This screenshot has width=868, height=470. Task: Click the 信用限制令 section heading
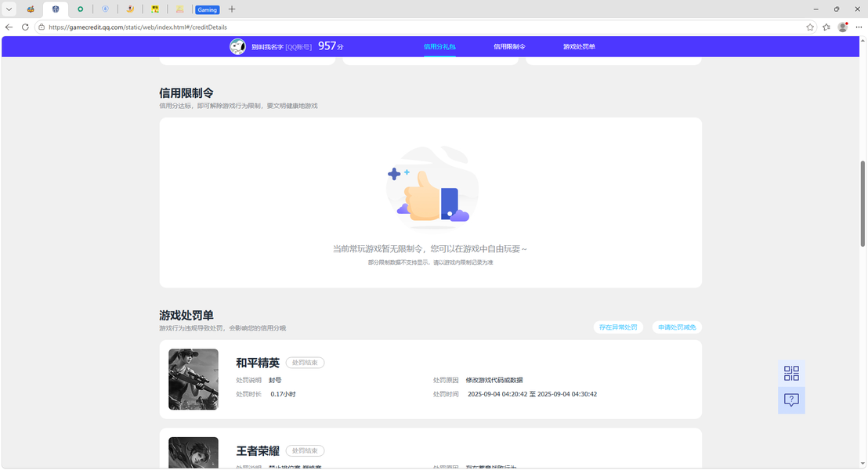(x=186, y=93)
